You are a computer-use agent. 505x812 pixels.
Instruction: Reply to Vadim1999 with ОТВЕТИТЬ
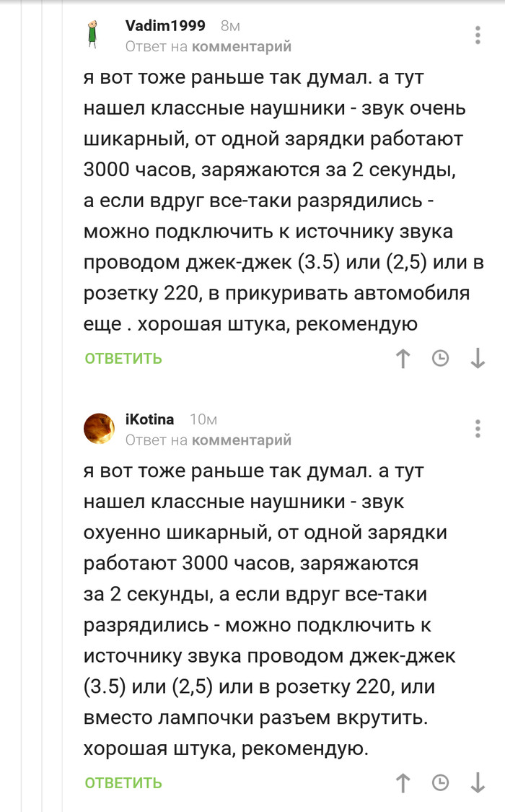[123, 359]
